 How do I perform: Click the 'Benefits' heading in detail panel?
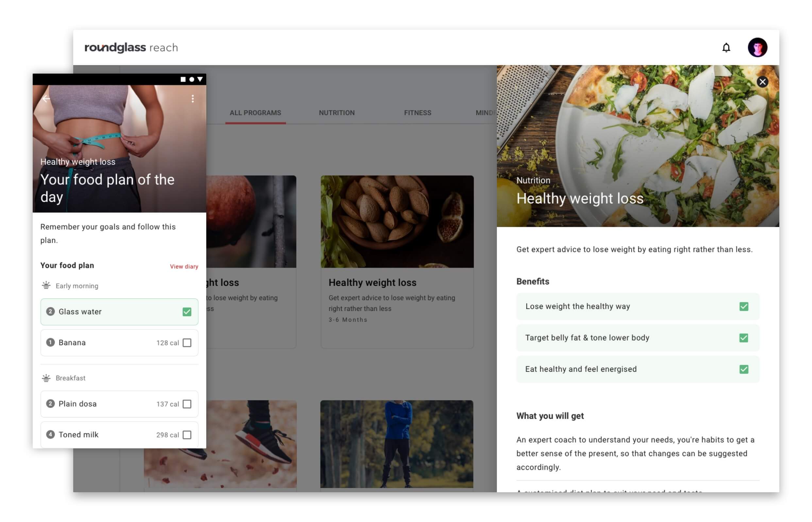tap(533, 281)
